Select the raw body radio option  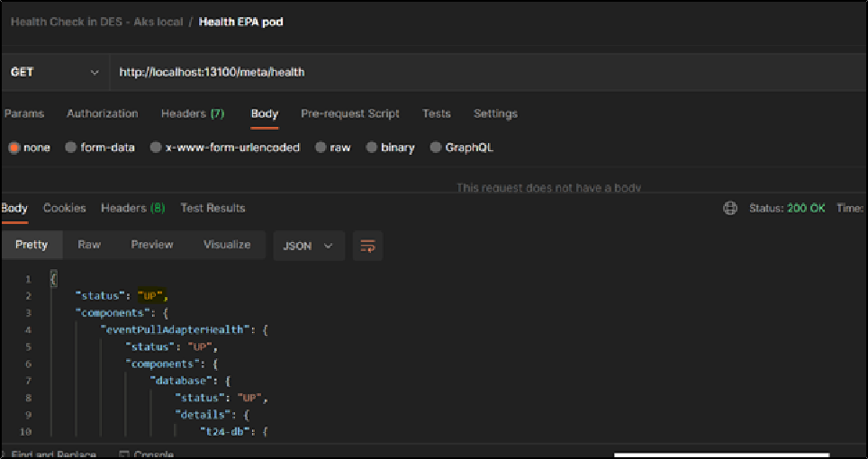[321, 148]
